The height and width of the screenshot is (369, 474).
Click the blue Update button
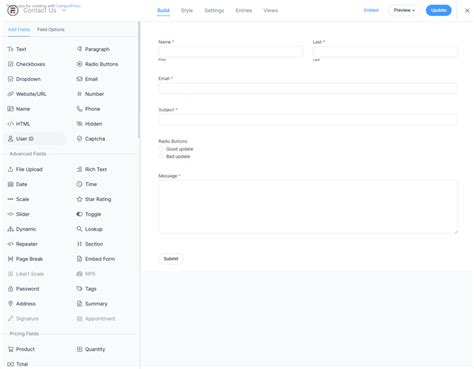[x=439, y=10]
